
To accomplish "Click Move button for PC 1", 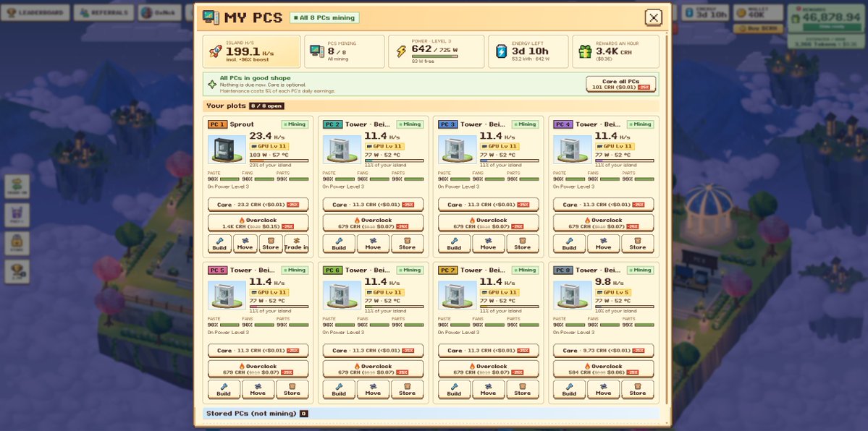I will [245, 244].
